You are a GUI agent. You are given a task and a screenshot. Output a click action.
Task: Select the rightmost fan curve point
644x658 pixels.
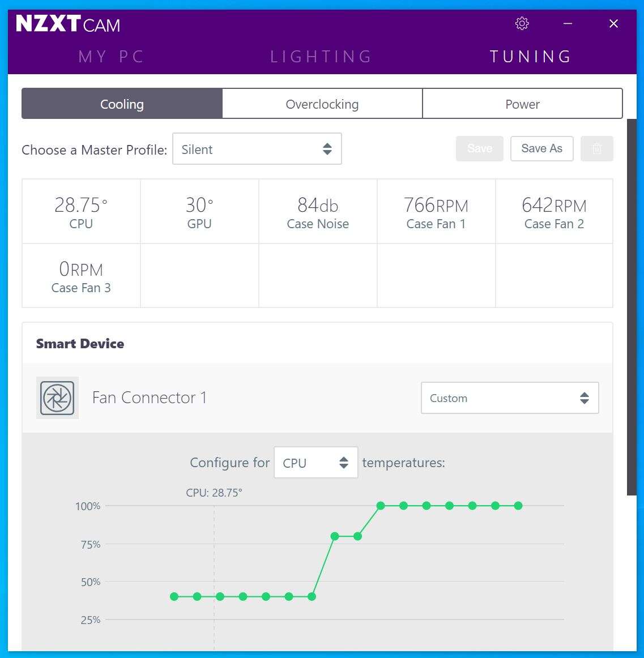click(x=518, y=506)
